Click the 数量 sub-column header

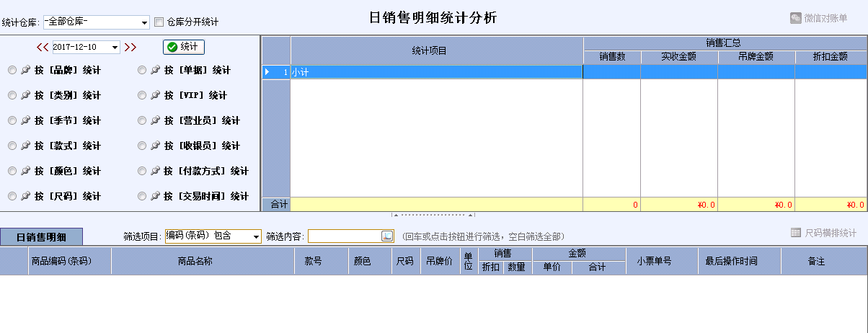(516, 267)
